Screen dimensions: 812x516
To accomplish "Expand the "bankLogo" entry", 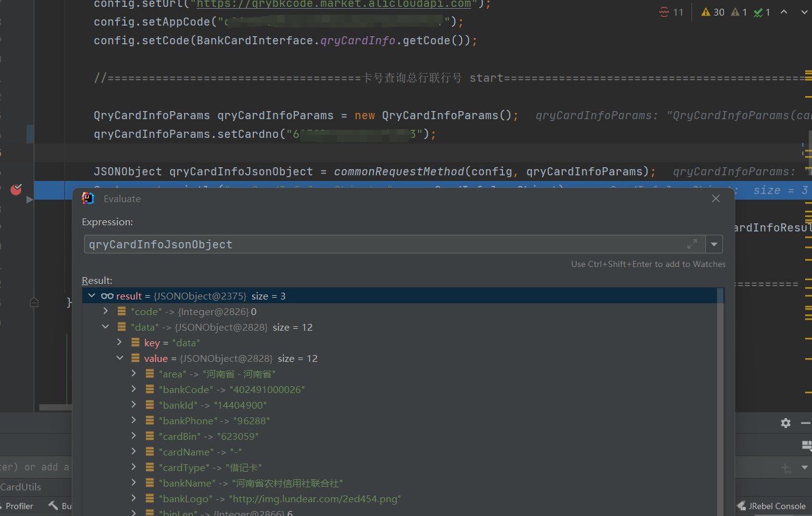I will (134, 499).
